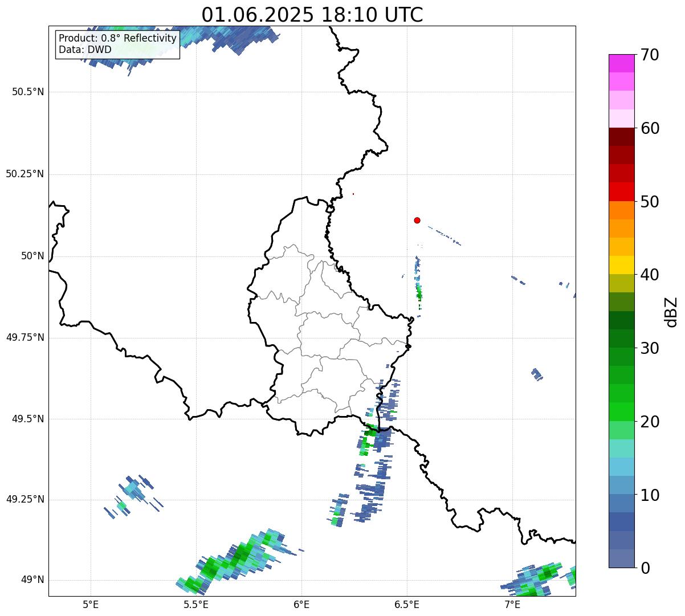Pick the light green swatch just below 20
This screenshot has width=685, height=616.
(621, 430)
